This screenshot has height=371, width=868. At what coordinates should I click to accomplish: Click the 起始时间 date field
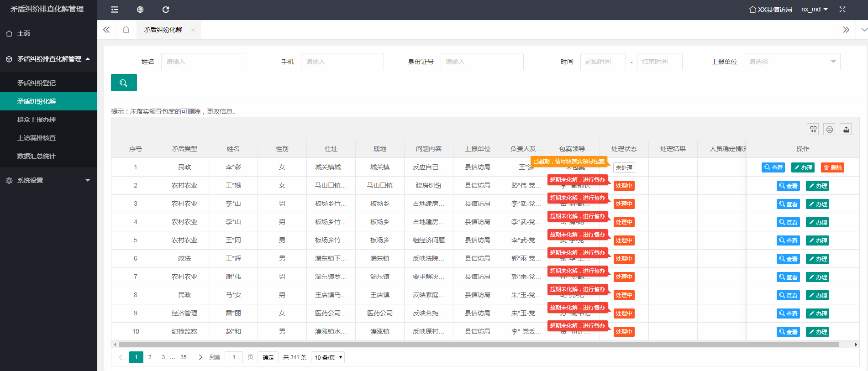pyautogui.click(x=603, y=62)
